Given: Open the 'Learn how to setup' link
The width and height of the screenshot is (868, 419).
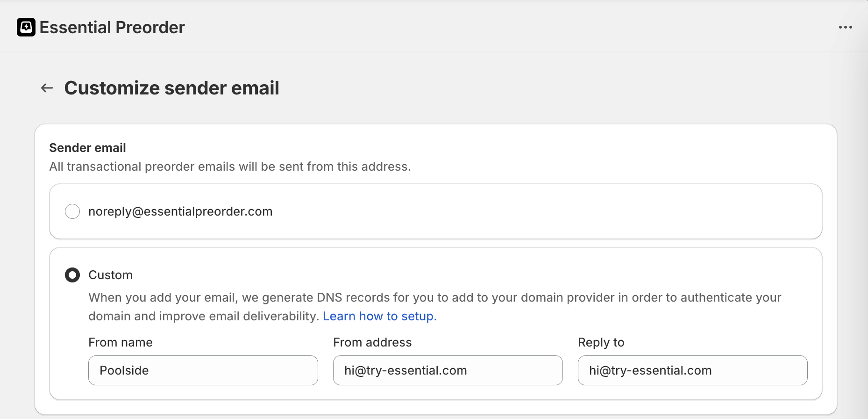Looking at the screenshot, I should [x=379, y=316].
